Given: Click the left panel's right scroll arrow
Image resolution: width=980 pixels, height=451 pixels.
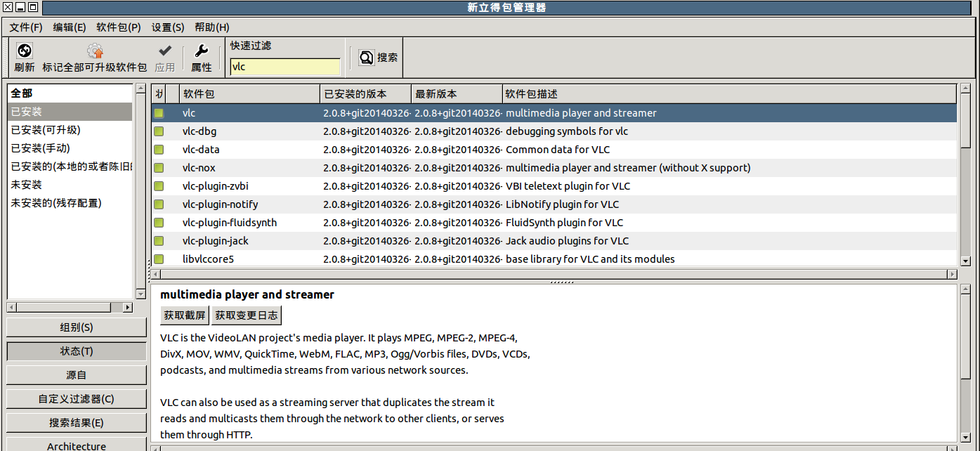Looking at the screenshot, I should 127,307.
